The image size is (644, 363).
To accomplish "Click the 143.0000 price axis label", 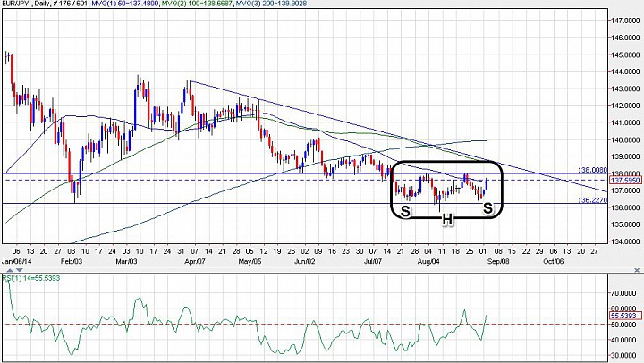I will click(626, 89).
